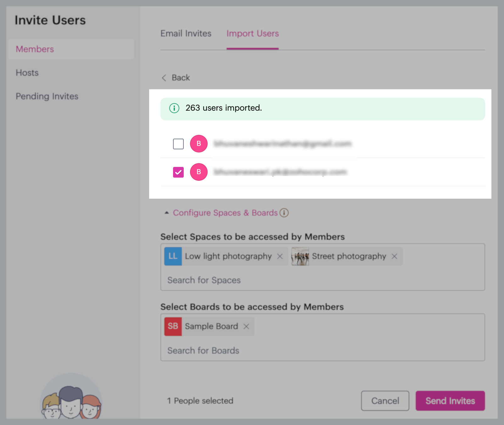This screenshot has width=504, height=425.
Task: Check the first imported user checkbox
Action: click(178, 144)
